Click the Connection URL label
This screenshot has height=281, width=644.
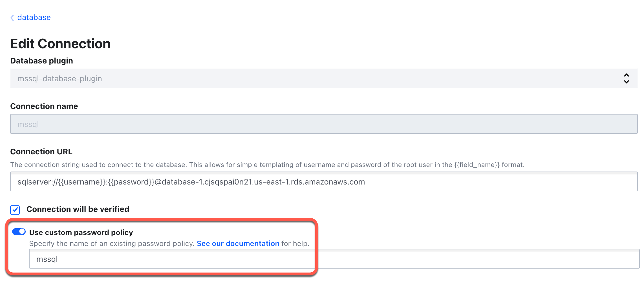coord(41,152)
